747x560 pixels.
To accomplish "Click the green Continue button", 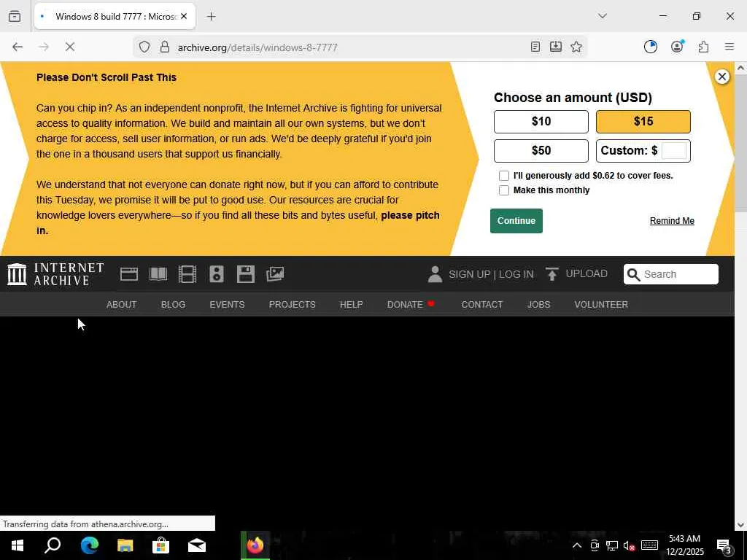I will [516, 221].
